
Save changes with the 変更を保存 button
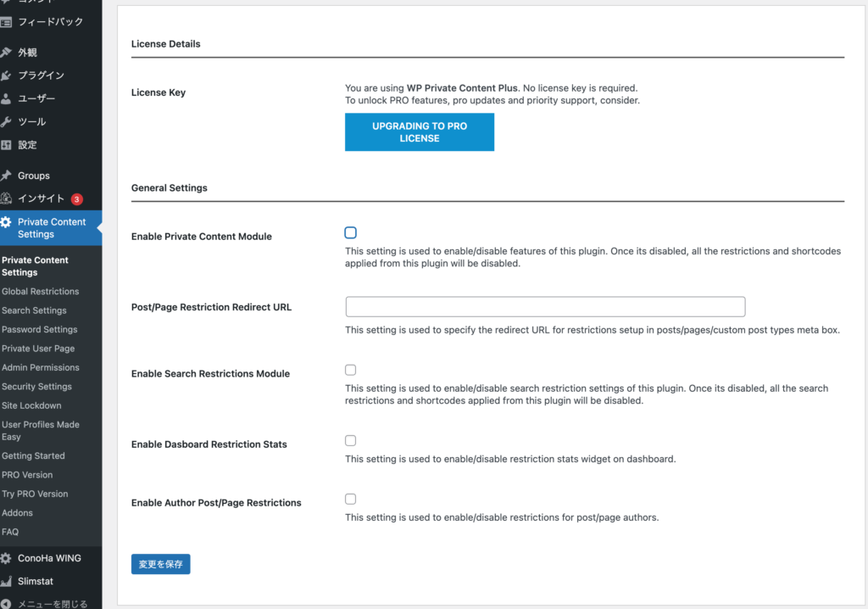(160, 564)
